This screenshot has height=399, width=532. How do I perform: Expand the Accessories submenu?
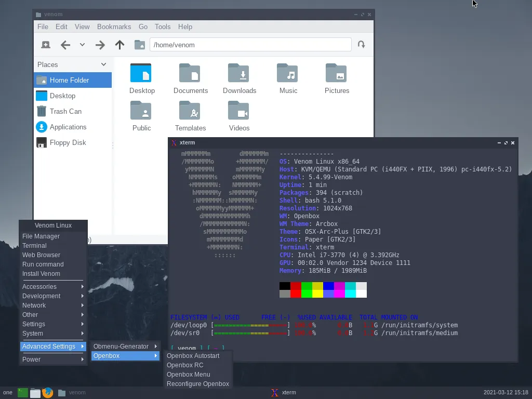coord(52,287)
